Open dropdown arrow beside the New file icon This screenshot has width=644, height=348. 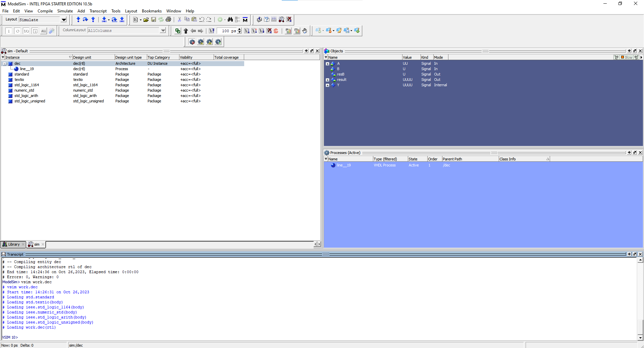pyautogui.click(x=141, y=20)
